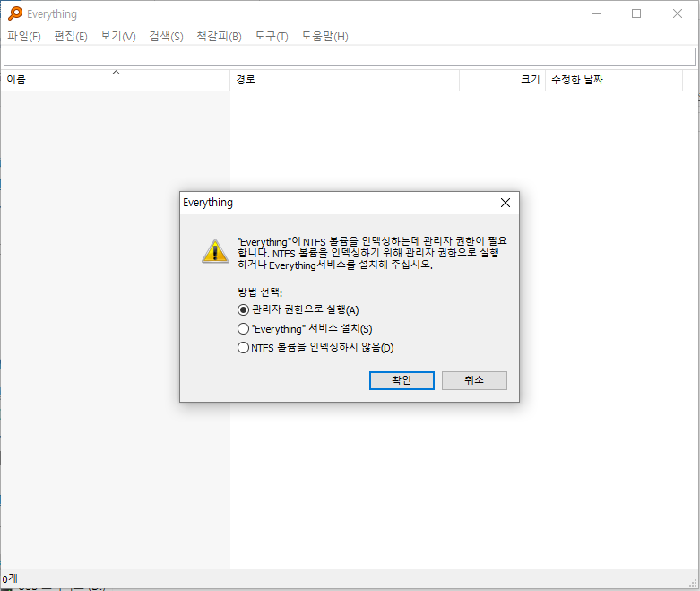
Task: Click the 0개 status bar text
Action: coord(10,579)
